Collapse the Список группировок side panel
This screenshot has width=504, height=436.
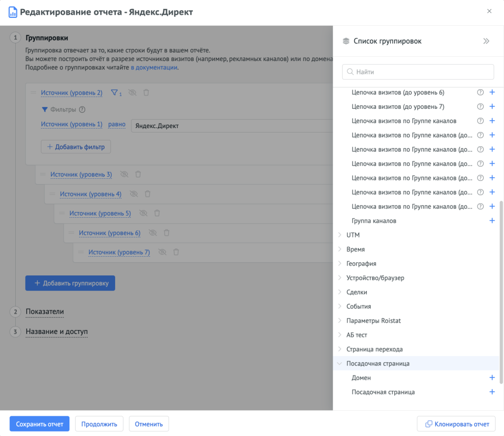[x=486, y=41]
